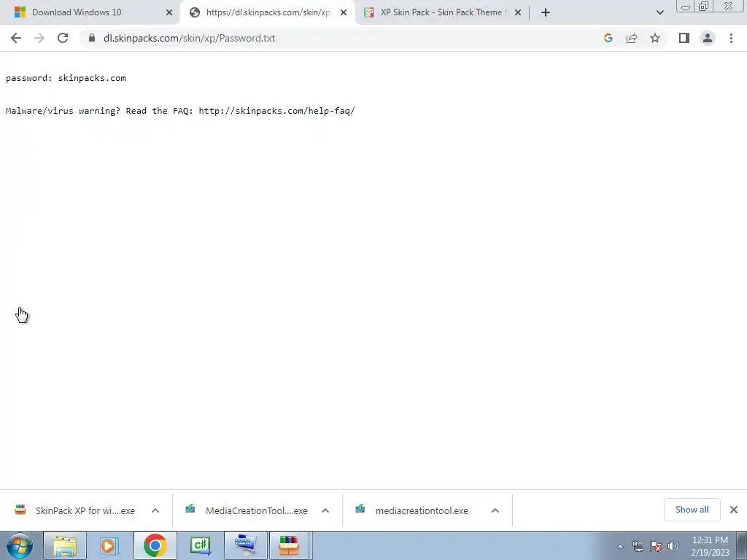Toggle the Chrome side panel
This screenshot has height=560, width=747.
(x=684, y=38)
